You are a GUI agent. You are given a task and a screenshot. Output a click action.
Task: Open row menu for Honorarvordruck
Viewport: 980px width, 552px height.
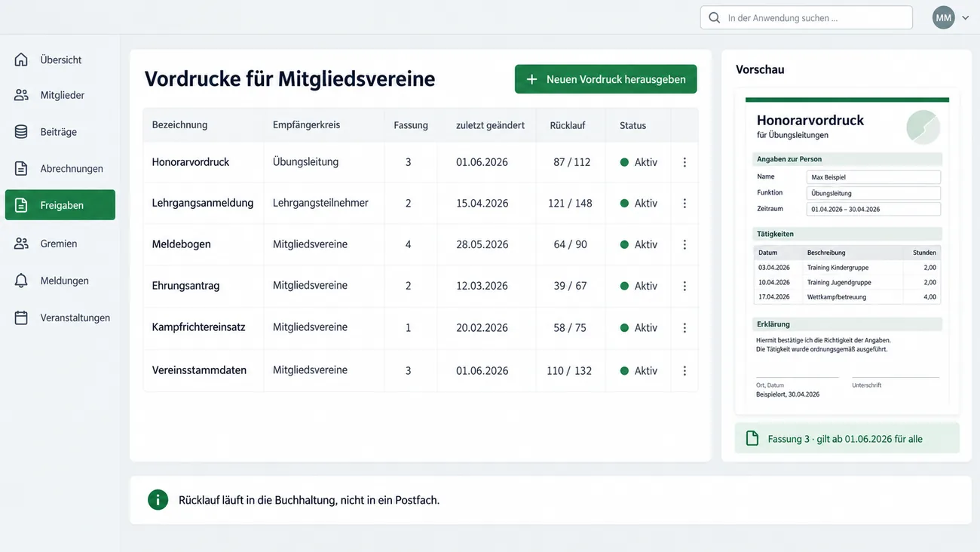coord(684,162)
